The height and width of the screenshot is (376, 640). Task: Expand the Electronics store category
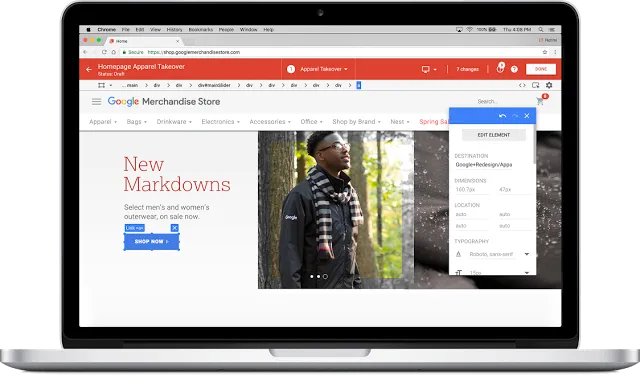(220, 122)
